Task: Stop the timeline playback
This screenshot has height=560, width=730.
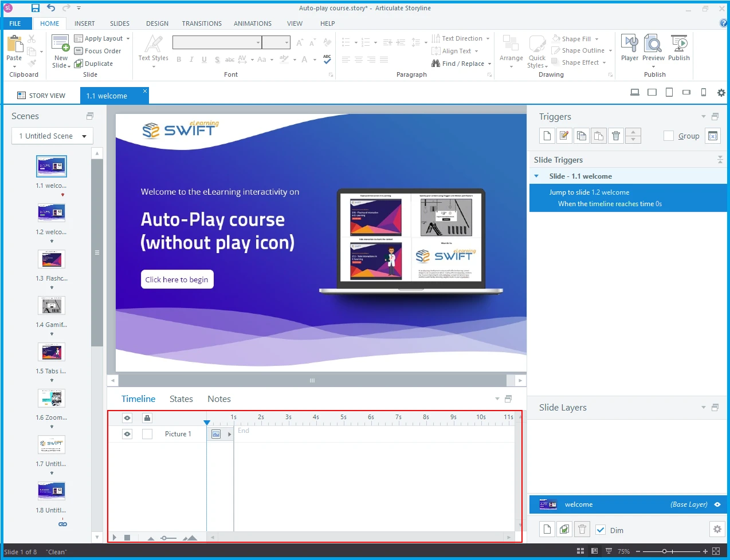Action: [x=127, y=538]
